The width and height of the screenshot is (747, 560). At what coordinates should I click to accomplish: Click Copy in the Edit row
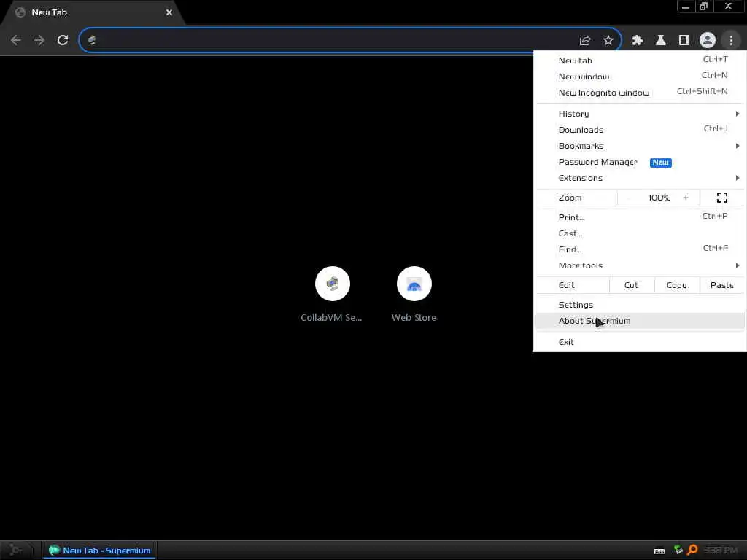(x=676, y=285)
